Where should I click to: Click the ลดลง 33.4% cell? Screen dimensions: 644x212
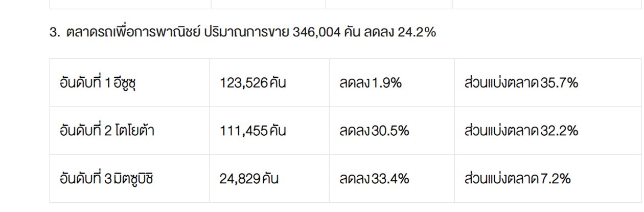pyautogui.click(x=374, y=179)
